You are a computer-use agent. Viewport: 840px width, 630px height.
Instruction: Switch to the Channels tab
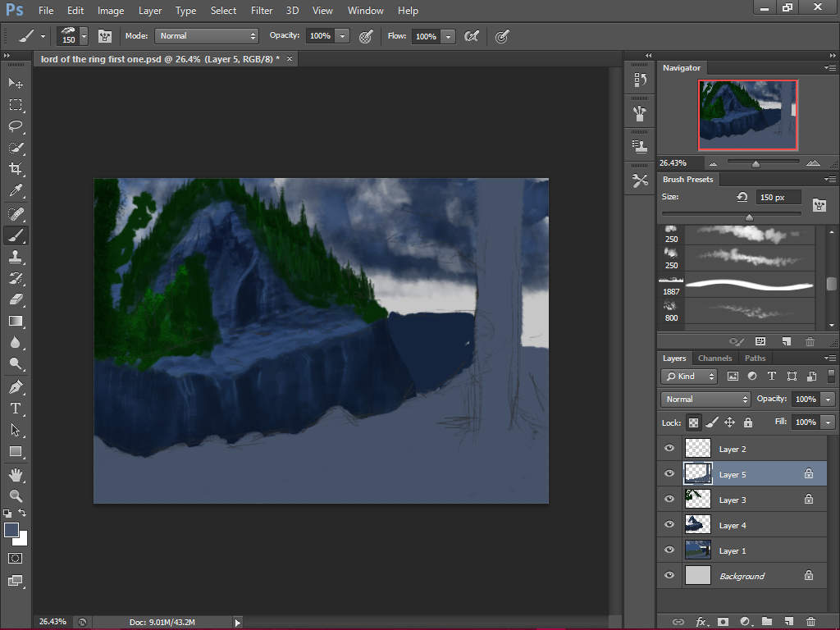click(x=714, y=358)
